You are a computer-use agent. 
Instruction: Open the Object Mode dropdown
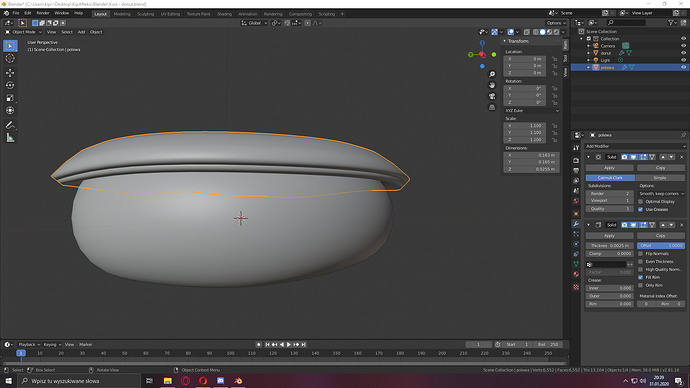(24, 32)
